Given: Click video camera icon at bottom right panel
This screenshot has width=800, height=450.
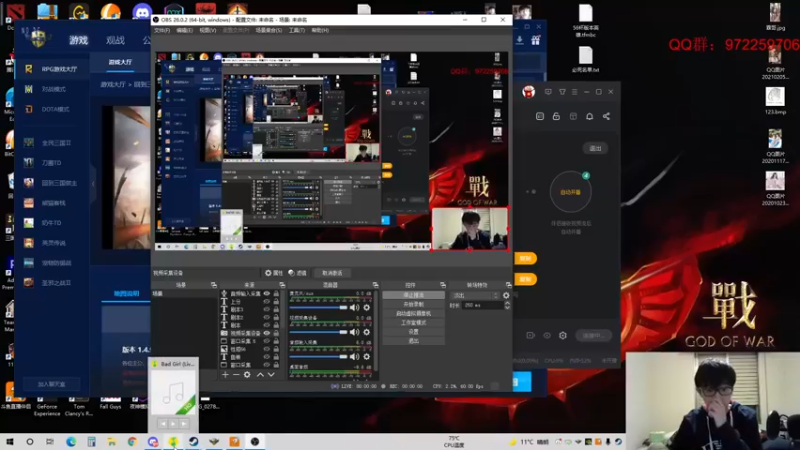Looking at the screenshot, I should point(531,336).
